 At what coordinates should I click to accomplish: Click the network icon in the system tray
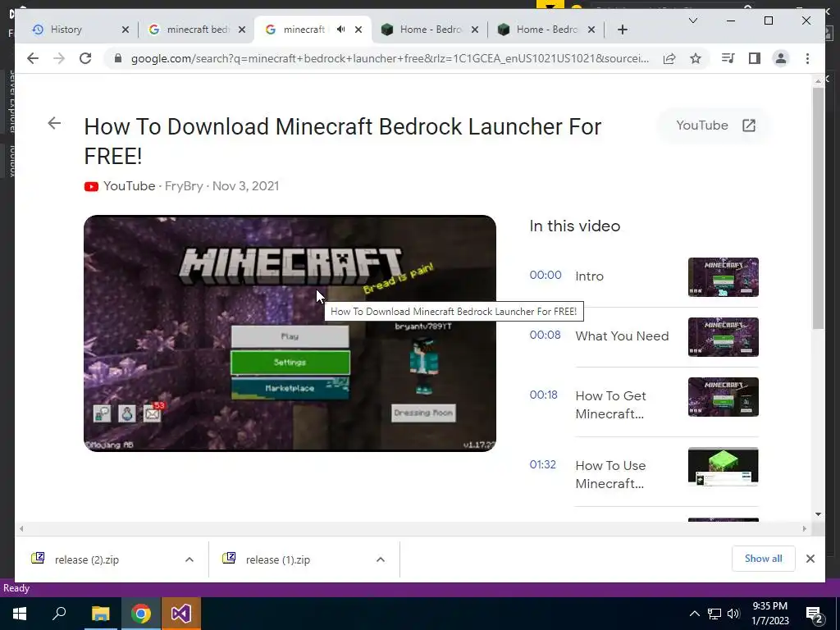tap(714, 614)
